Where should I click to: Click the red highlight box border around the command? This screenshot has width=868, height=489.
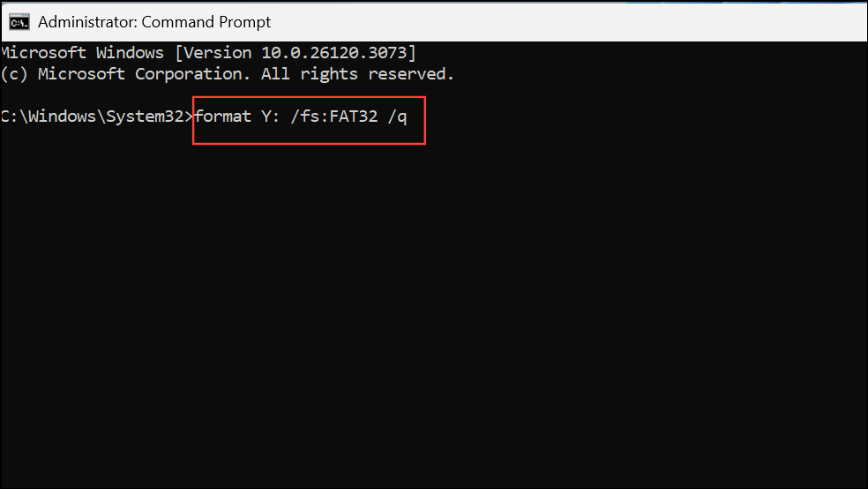309,97
